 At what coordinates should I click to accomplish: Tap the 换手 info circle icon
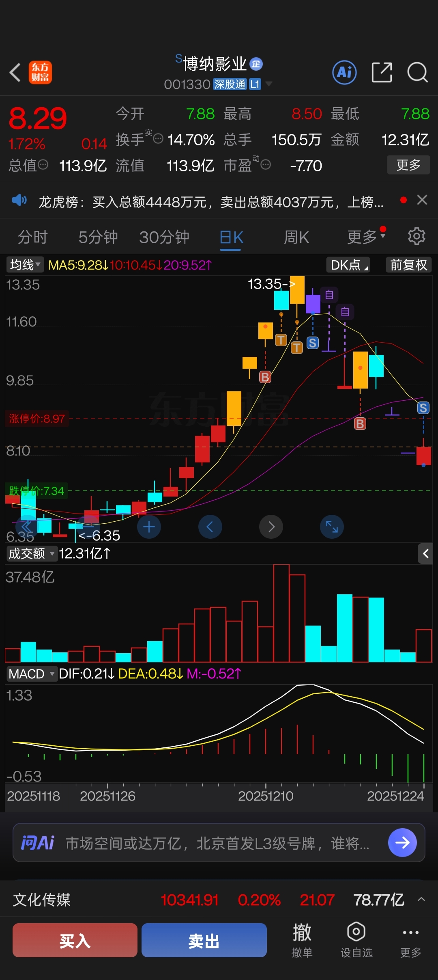[158, 139]
